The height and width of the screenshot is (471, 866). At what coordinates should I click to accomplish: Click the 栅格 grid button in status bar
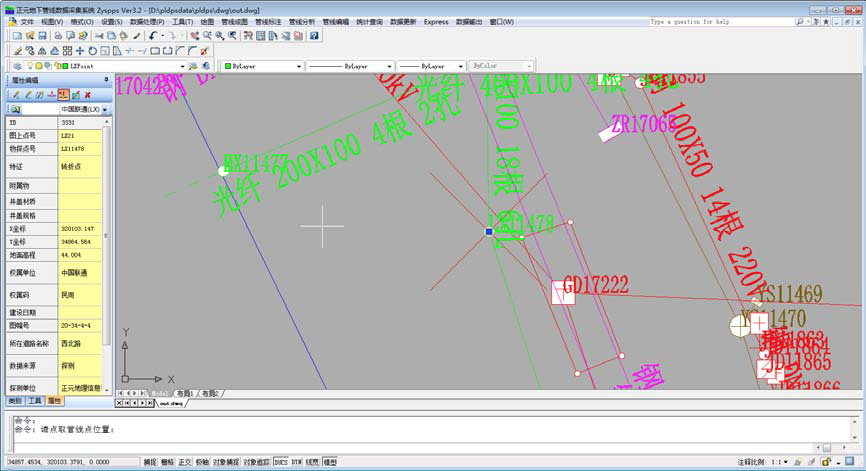[167, 462]
